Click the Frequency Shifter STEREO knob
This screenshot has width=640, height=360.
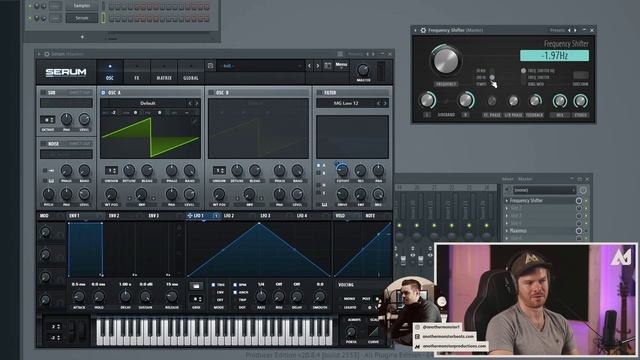[x=580, y=100]
